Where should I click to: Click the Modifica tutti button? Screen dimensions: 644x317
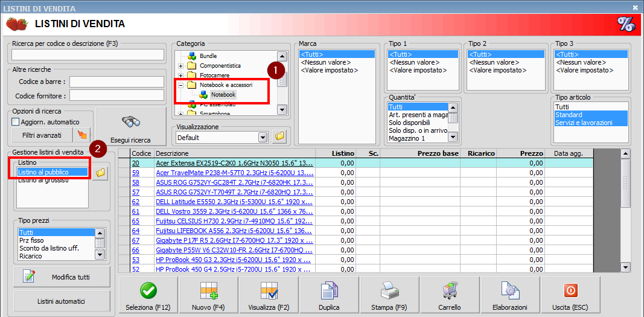point(62,277)
